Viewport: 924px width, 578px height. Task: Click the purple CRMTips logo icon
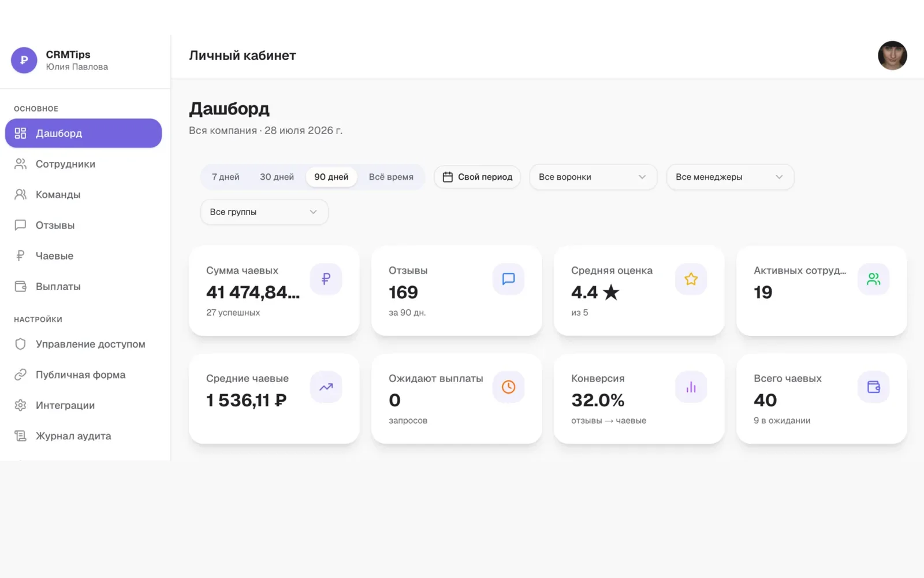pos(24,60)
